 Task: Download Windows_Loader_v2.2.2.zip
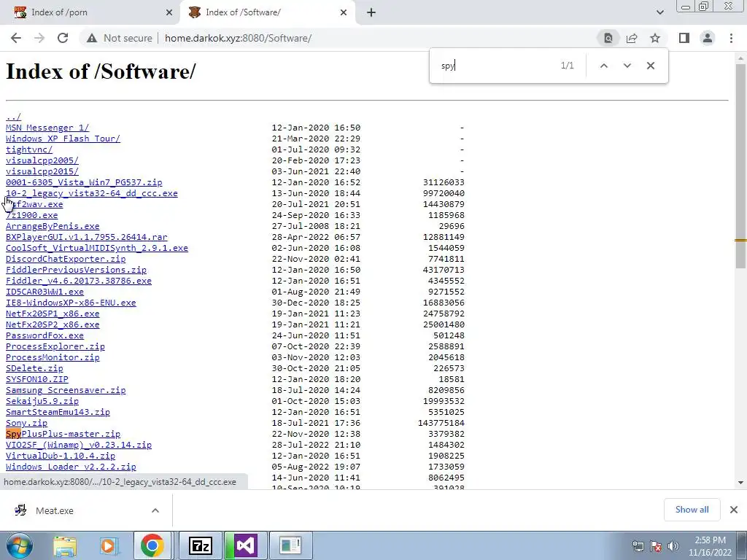click(x=71, y=467)
